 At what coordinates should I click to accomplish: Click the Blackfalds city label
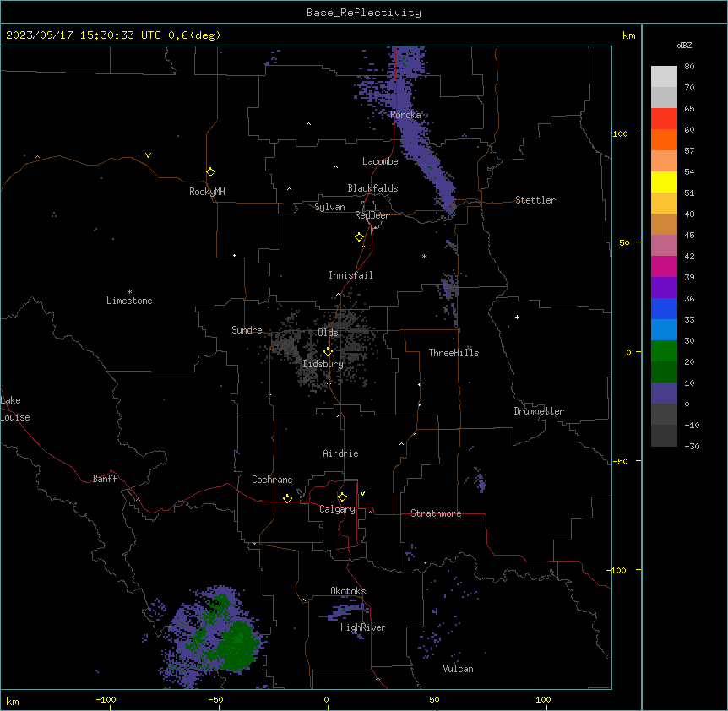point(372,188)
